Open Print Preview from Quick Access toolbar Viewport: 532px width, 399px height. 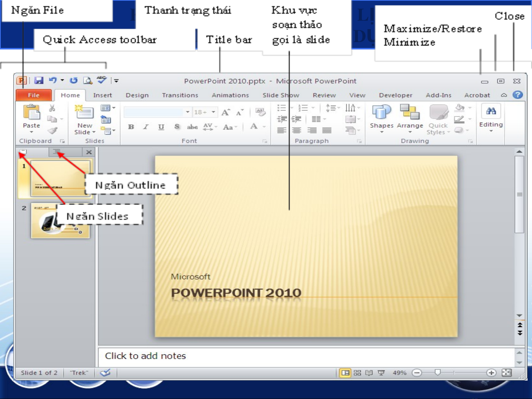(x=87, y=80)
